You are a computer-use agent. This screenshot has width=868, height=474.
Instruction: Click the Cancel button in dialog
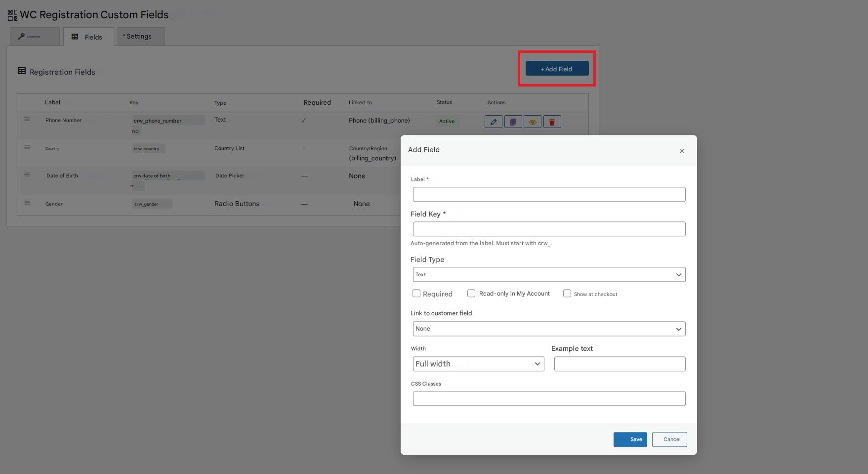click(x=669, y=439)
